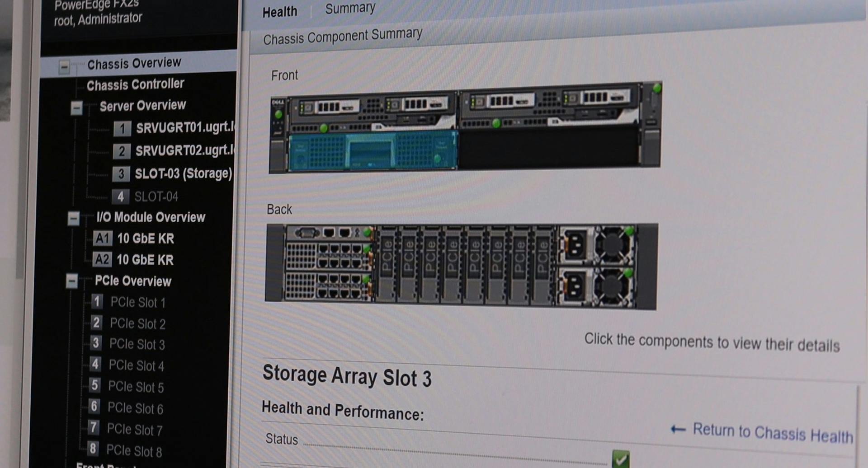
Task: Click the slot 3 number icon
Action: tap(121, 174)
